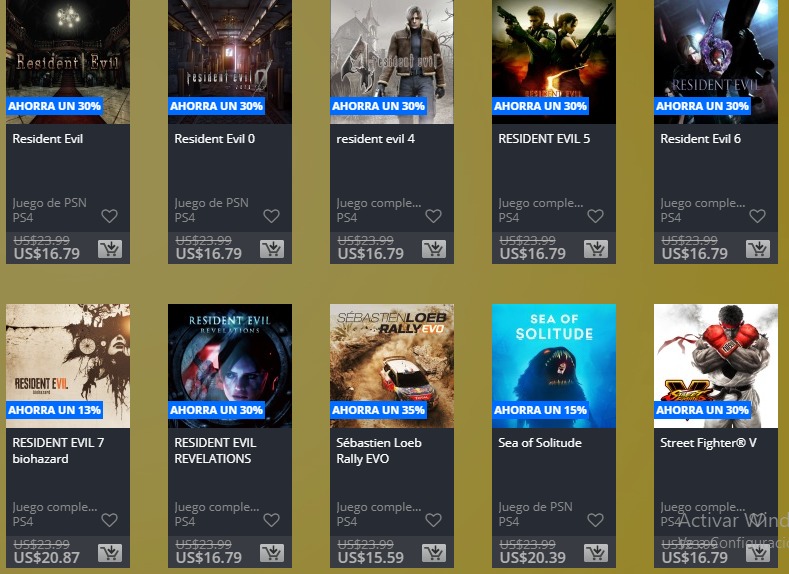
Task: Toggle wishlist heart for RESIDENT EVIL 5
Action: (595, 216)
